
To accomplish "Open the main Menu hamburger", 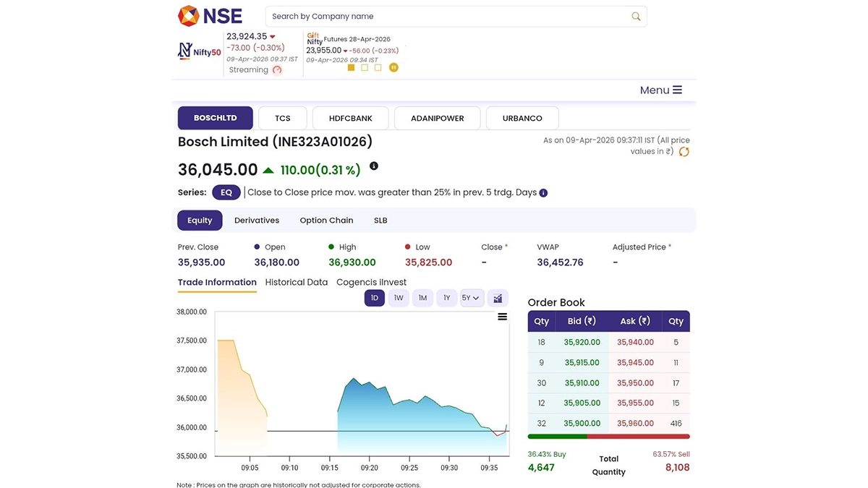I will point(660,90).
